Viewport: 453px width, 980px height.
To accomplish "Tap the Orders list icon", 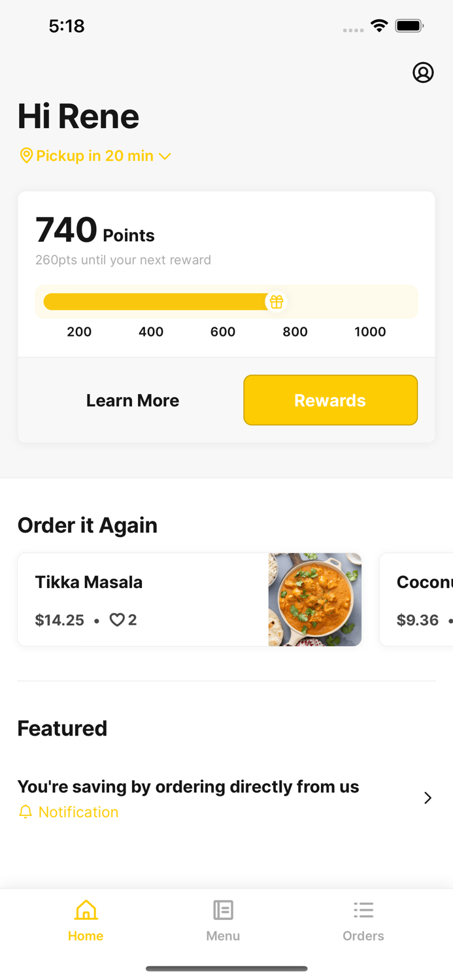I will (x=363, y=909).
